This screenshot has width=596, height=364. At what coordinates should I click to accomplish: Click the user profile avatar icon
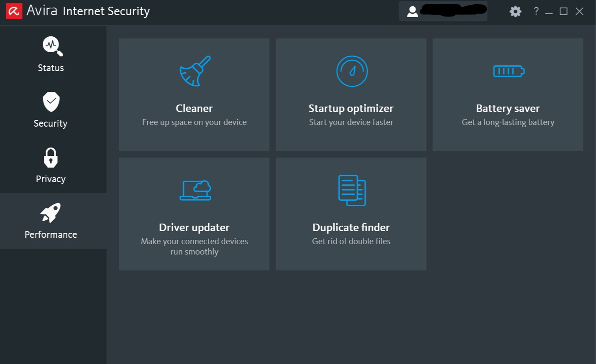[412, 11]
